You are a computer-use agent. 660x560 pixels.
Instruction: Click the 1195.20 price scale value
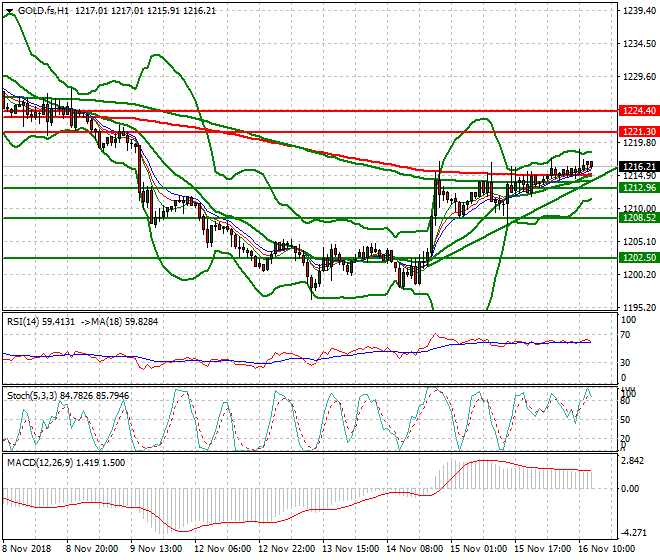[x=637, y=307]
